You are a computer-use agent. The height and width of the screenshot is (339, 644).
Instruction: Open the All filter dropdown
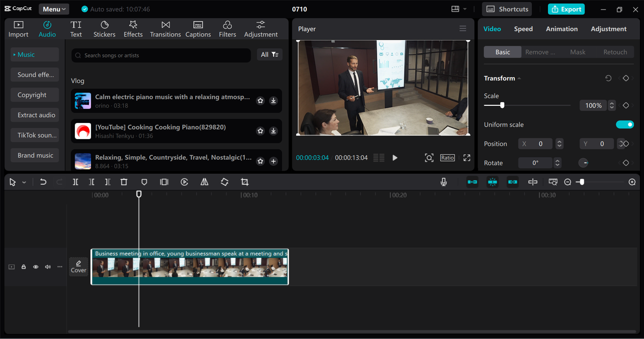click(270, 54)
